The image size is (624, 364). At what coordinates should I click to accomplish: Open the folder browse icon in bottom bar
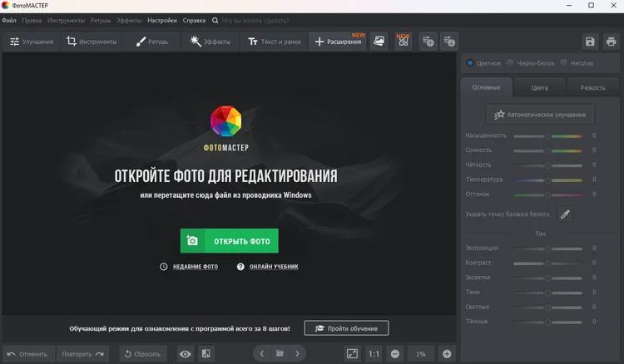(280, 354)
